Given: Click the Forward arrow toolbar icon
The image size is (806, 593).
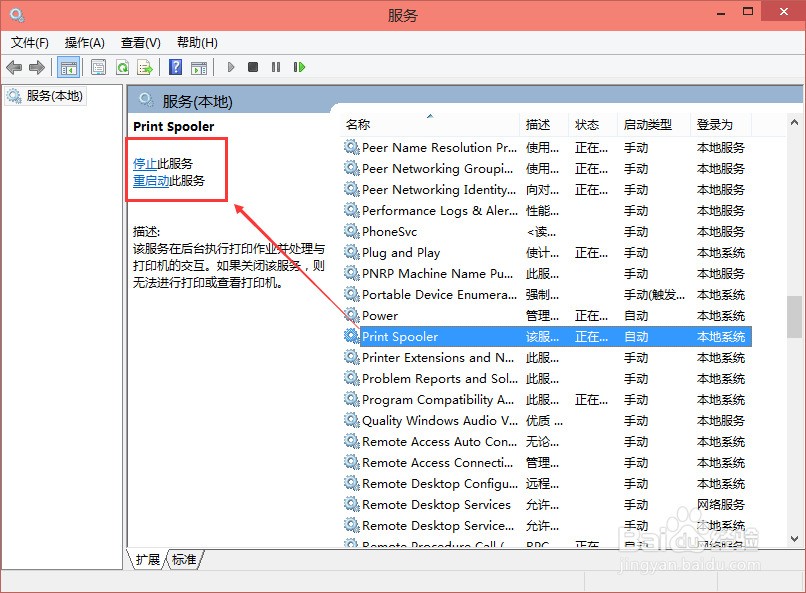Looking at the screenshot, I should click(37, 67).
